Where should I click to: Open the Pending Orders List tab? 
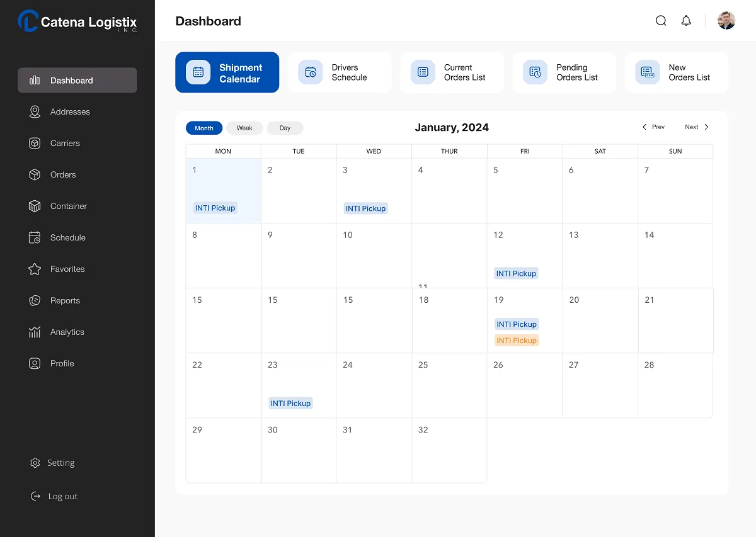pyautogui.click(x=564, y=72)
